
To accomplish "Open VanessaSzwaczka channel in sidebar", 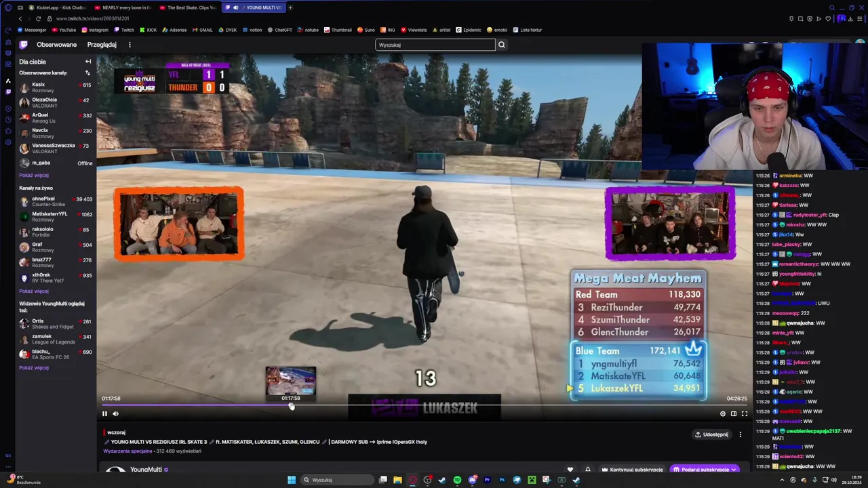I will click(x=56, y=148).
